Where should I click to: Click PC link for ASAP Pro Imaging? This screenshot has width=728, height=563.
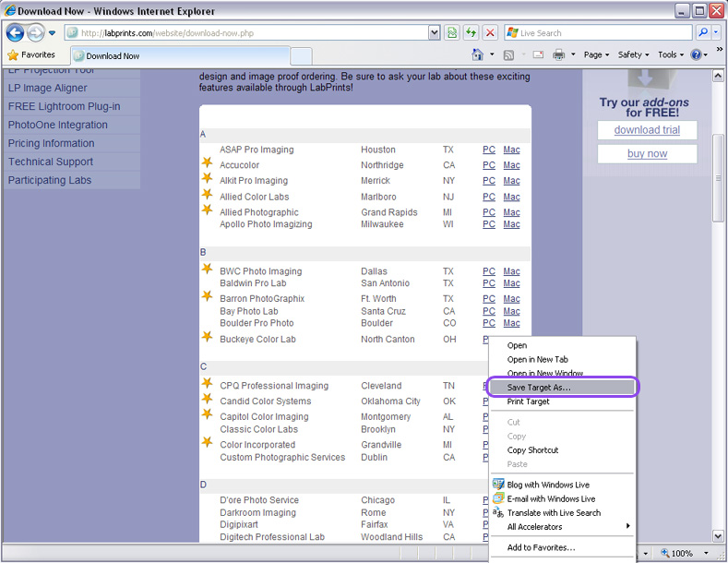489,150
